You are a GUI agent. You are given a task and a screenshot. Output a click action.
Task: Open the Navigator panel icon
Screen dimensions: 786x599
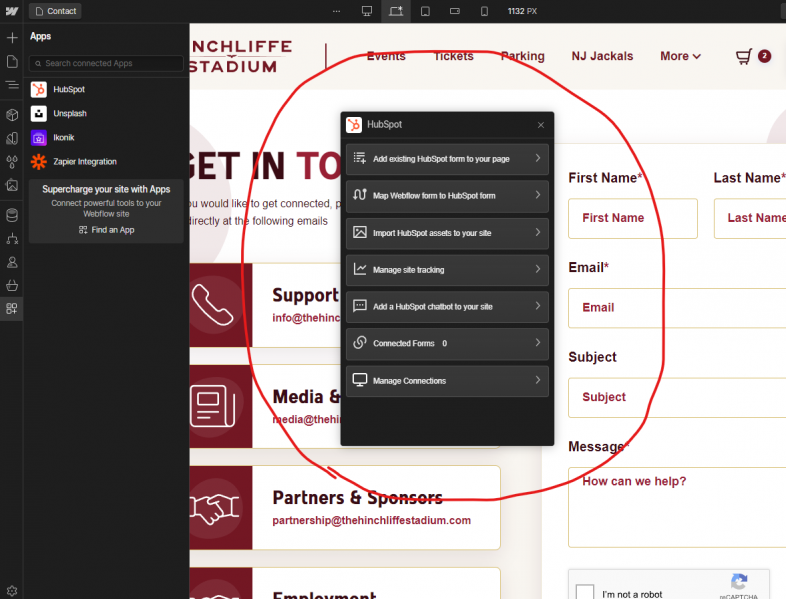[x=12, y=85]
